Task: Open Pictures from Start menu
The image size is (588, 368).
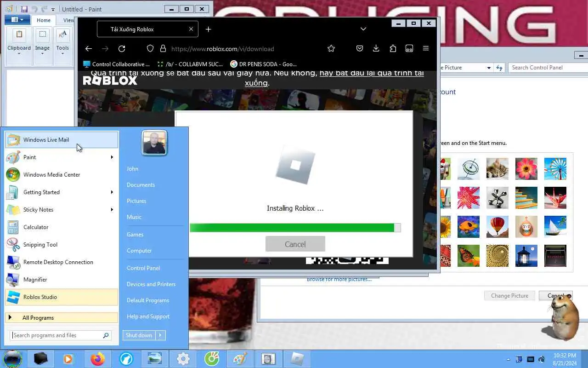Action: coord(136,201)
